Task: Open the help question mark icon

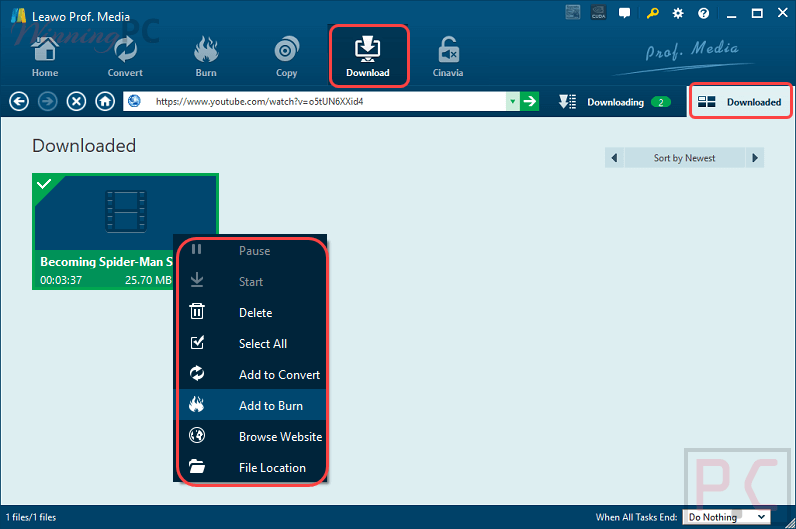Action: [704, 13]
